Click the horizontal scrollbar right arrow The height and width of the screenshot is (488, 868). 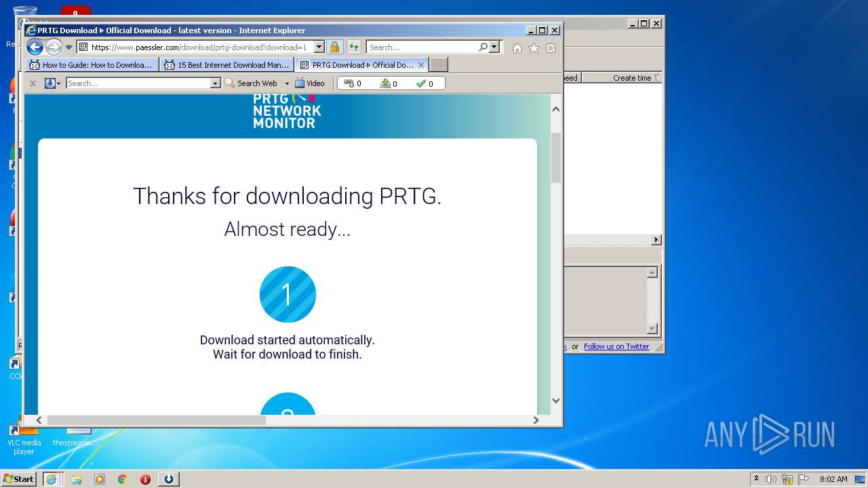click(x=536, y=420)
